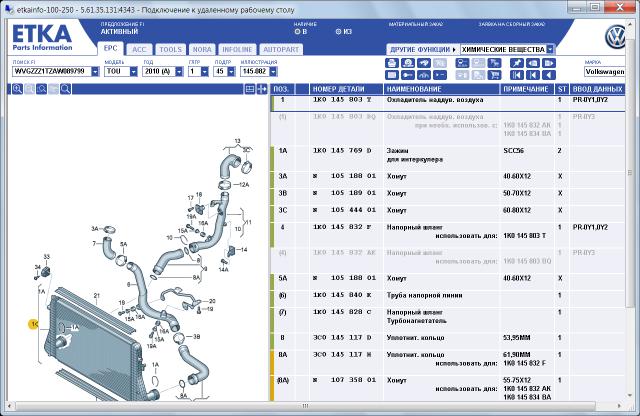Select the 'B' availability radio button
The height and width of the screenshot is (416, 640).
tap(297, 31)
